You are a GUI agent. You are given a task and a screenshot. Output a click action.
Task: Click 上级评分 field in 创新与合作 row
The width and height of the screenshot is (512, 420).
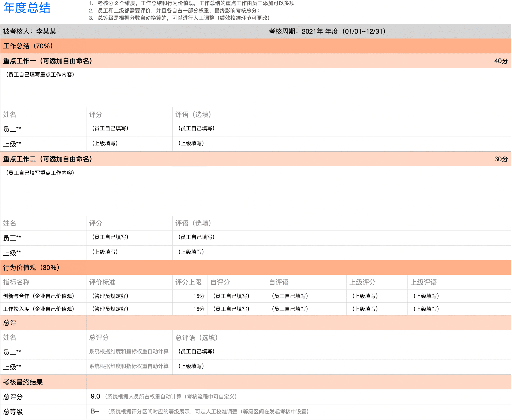click(377, 296)
